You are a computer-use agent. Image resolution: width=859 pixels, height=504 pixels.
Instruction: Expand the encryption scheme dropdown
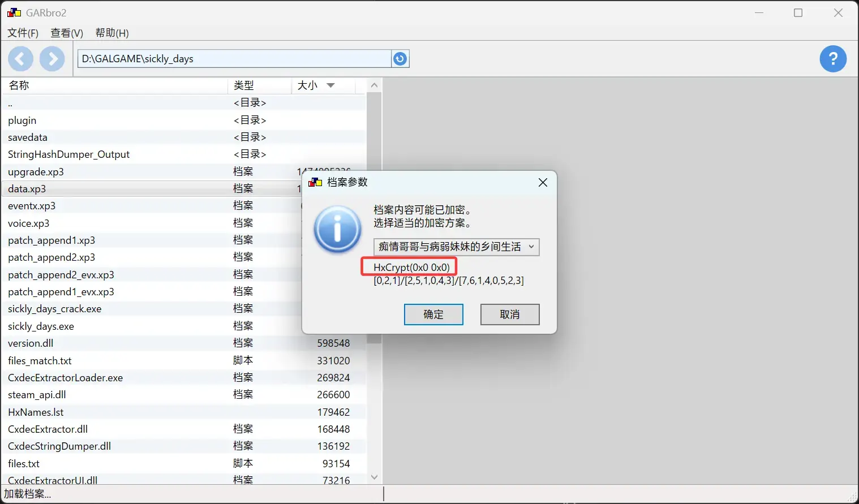click(x=456, y=247)
